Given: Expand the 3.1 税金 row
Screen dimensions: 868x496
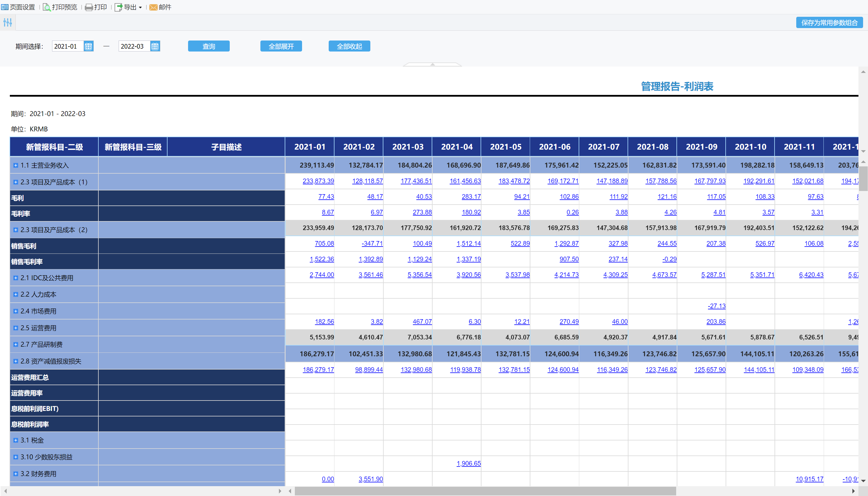Looking at the screenshot, I should coord(16,440).
